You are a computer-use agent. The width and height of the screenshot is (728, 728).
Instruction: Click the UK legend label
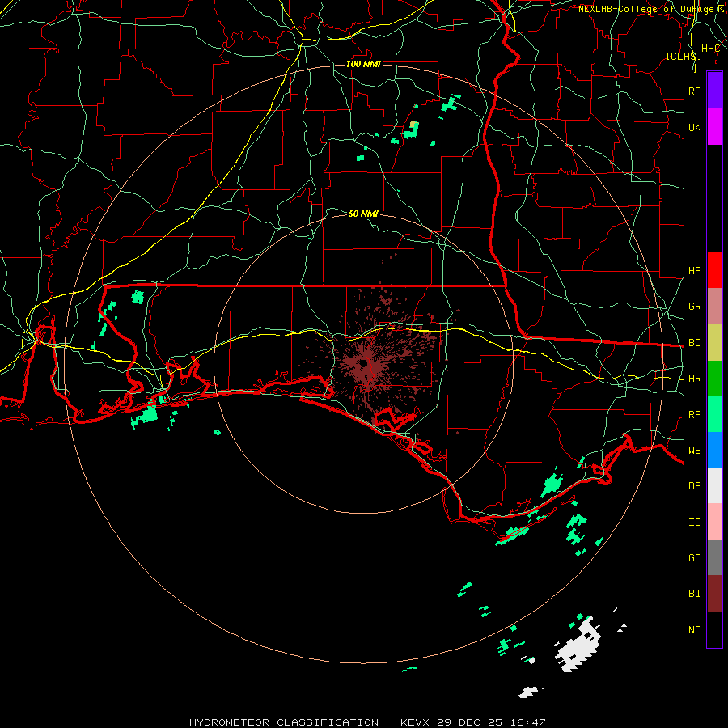pyautogui.click(x=694, y=127)
